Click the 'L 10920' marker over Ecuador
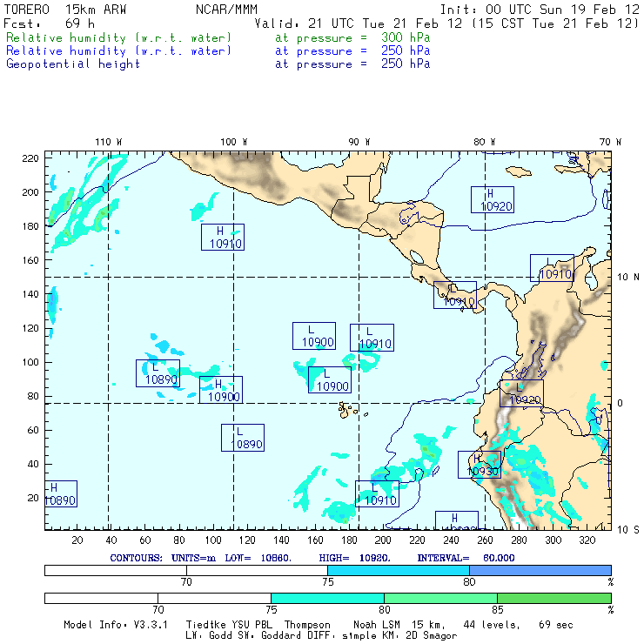The width and height of the screenshot is (644, 644). 521,393
